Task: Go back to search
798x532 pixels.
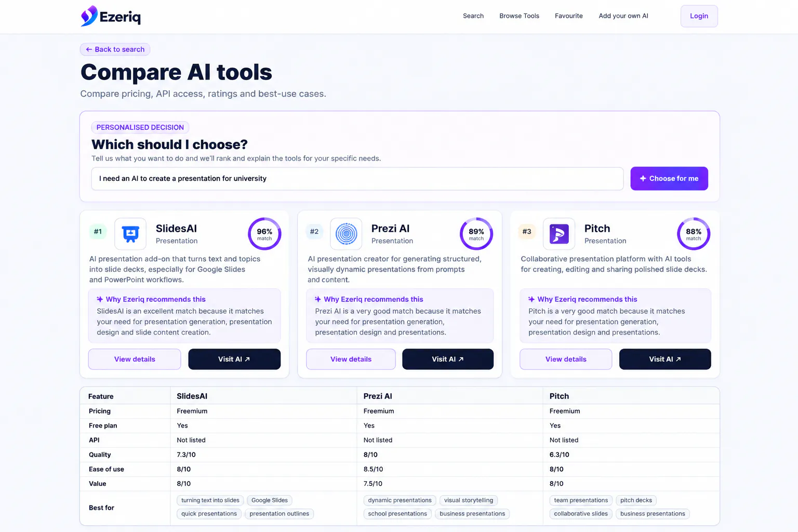Action: pyautogui.click(x=115, y=49)
